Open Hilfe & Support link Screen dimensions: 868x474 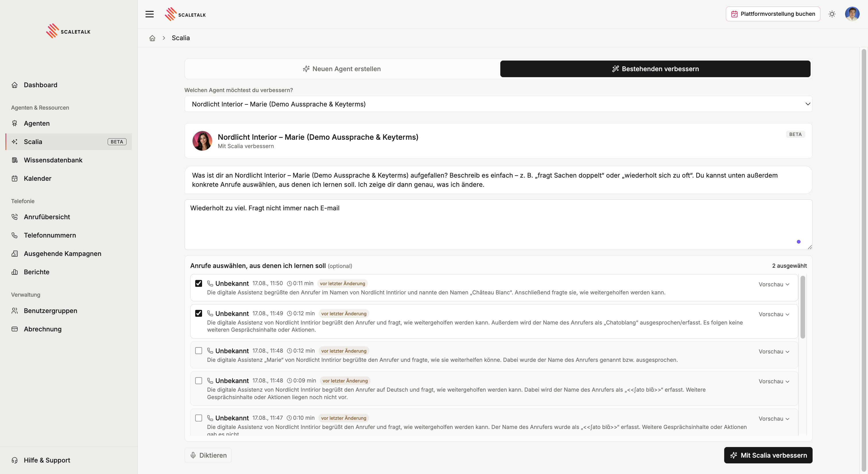click(69, 460)
